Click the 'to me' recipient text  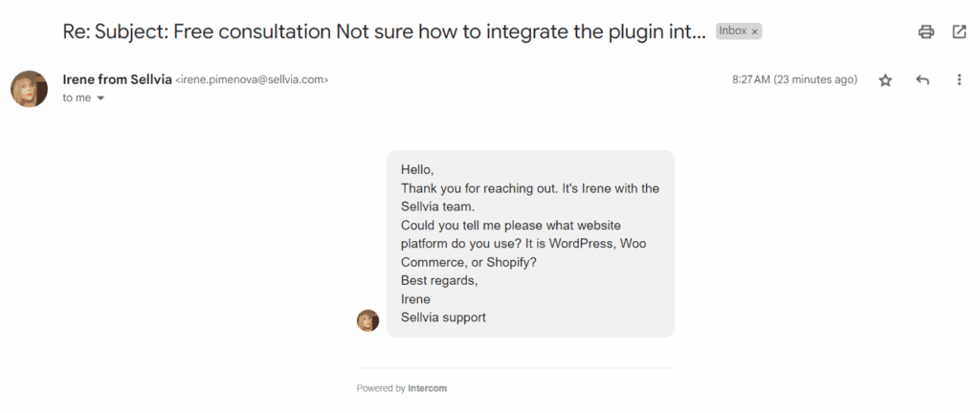pos(77,98)
